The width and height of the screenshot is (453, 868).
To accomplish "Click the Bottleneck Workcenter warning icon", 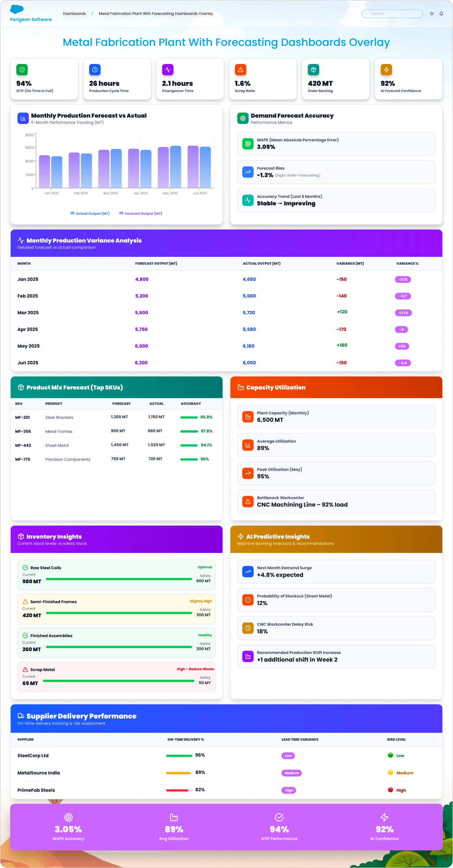I will pos(248,502).
